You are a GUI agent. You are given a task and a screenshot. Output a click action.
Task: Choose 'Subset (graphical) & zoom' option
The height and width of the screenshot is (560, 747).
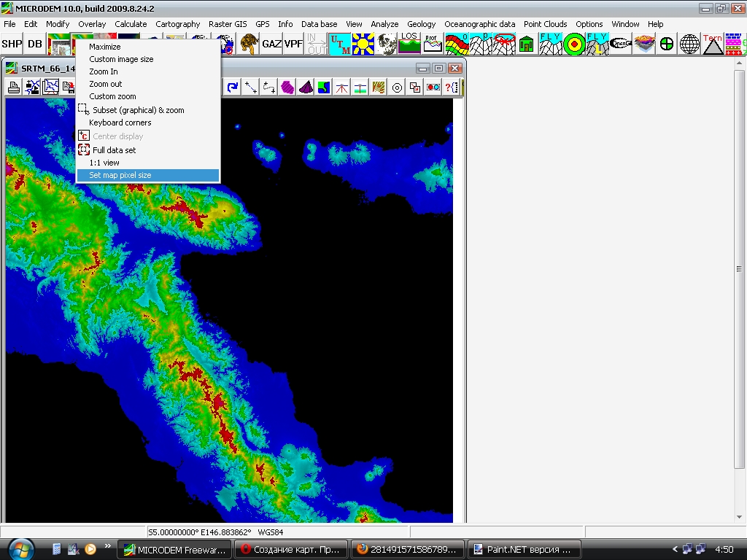click(x=138, y=110)
